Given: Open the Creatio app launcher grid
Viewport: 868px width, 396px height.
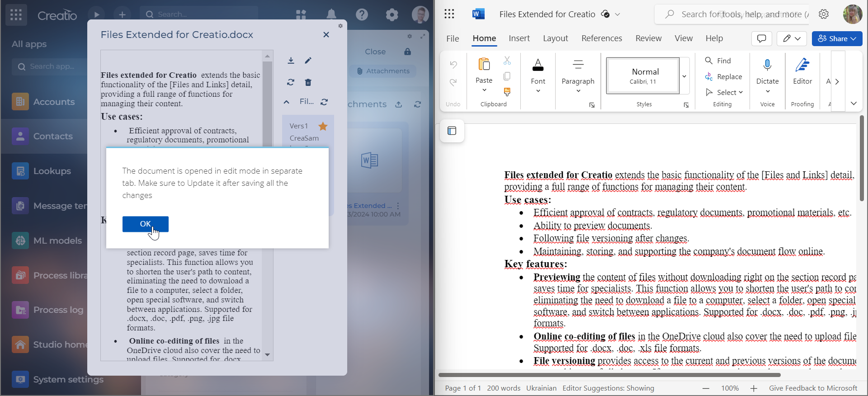Looking at the screenshot, I should coord(16,15).
